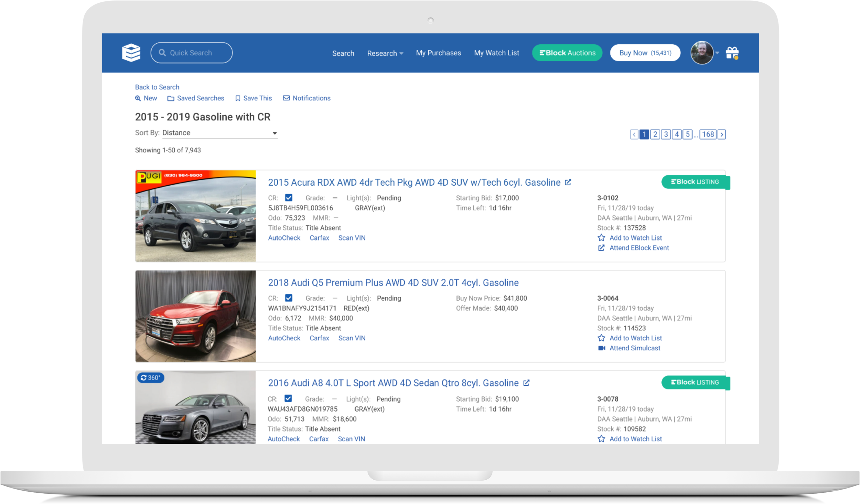The height and width of the screenshot is (504, 860).
Task: Click the 2015 - 2019 Gasoline with CR heading
Action: tap(203, 117)
